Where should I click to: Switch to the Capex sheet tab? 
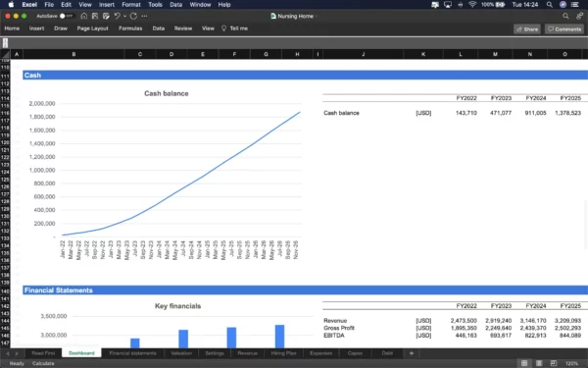coord(355,353)
